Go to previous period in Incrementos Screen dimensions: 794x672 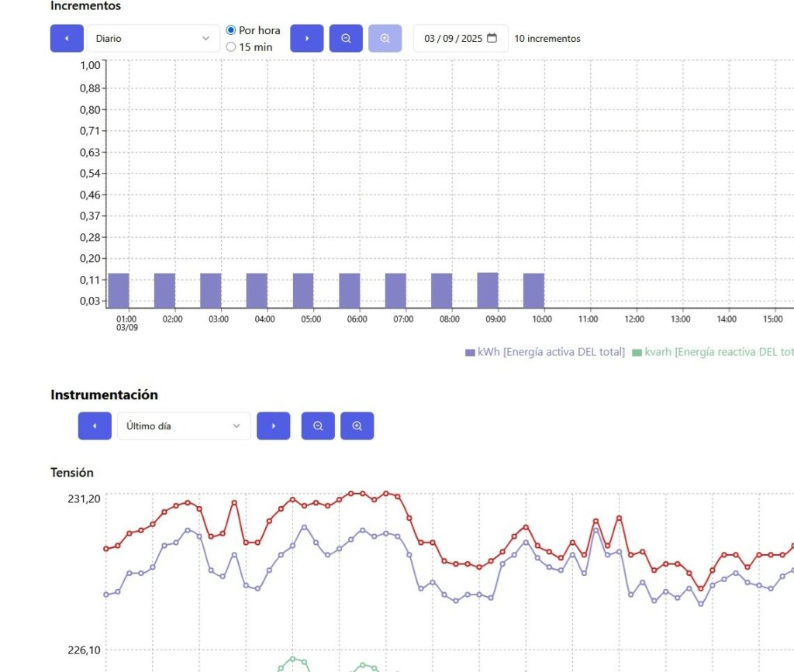[67, 39]
